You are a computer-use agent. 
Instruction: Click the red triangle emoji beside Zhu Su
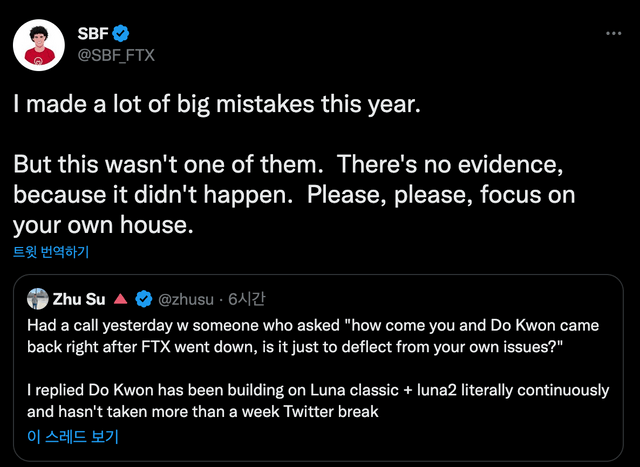(119, 299)
